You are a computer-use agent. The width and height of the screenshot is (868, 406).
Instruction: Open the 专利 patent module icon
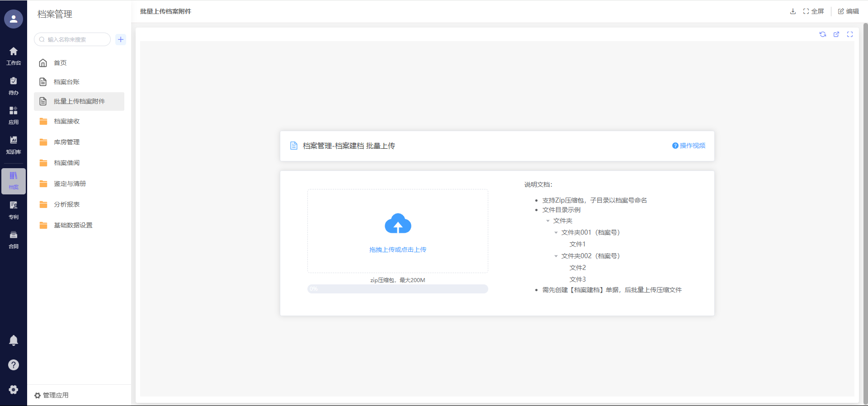[x=14, y=210]
